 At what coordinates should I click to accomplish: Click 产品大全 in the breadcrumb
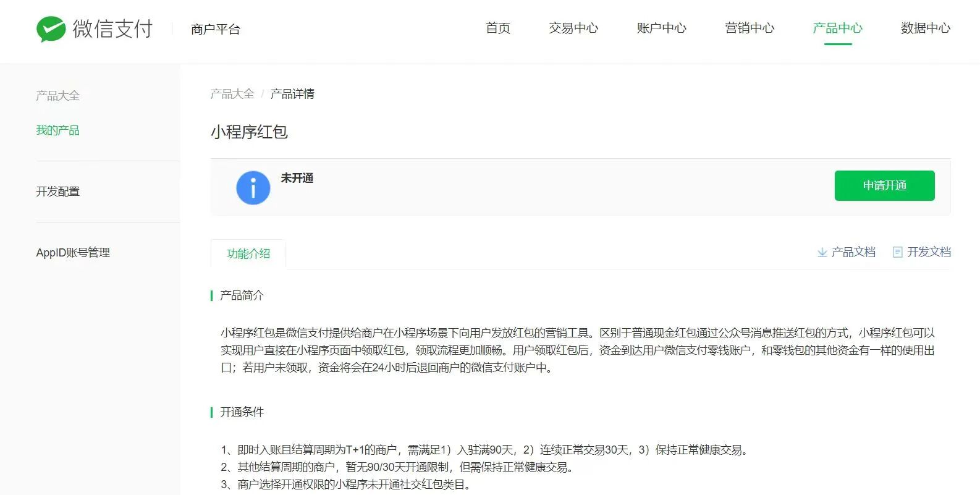[232, 94]
